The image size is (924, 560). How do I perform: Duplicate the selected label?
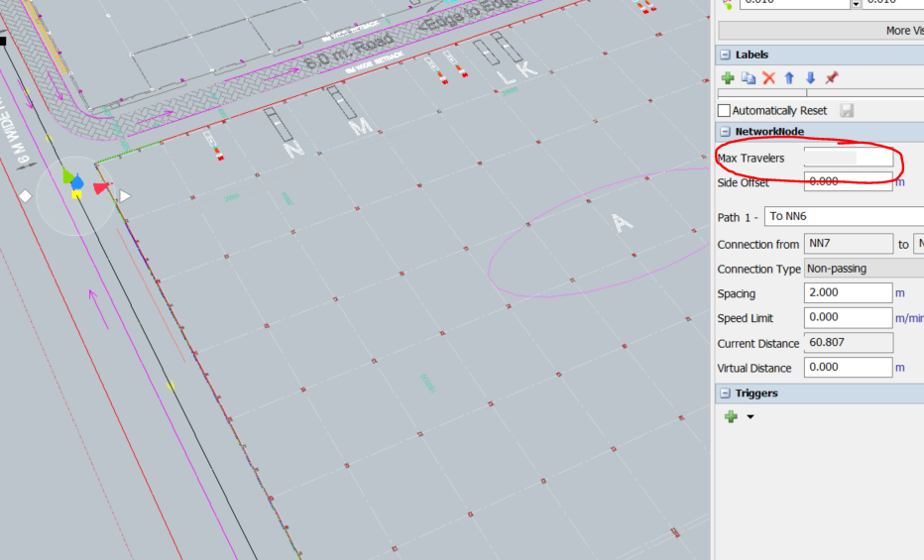click(749, 78)
